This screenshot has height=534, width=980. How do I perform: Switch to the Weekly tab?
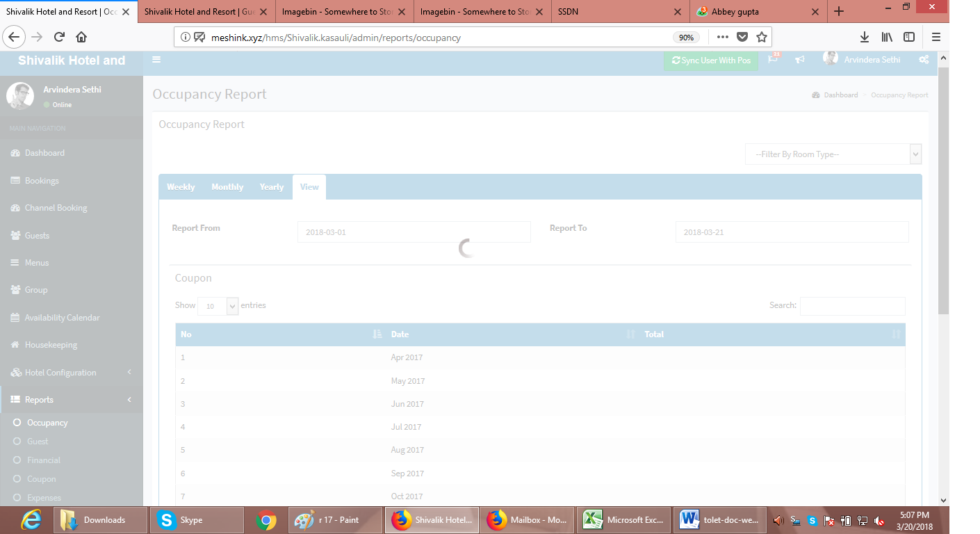click(181, 187)
